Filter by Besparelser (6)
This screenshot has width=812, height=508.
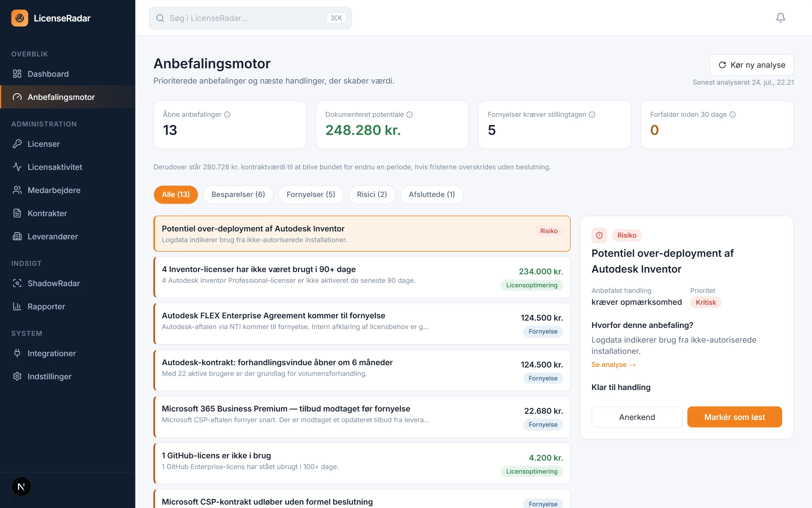pos(238,194)
